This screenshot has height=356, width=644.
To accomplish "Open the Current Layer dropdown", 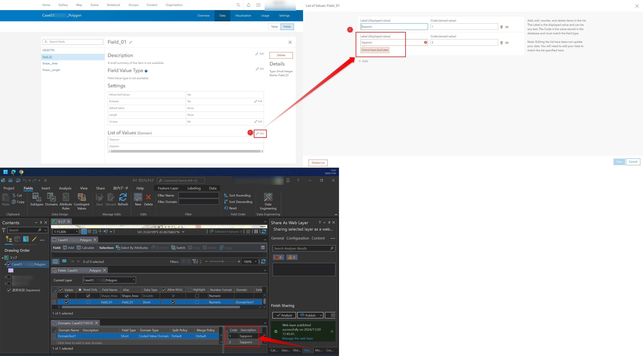I will click(x=134, y=280).
